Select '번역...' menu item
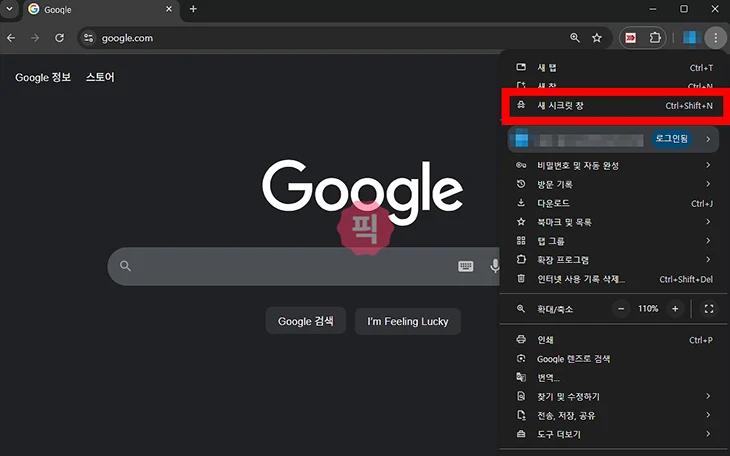This screenshot has height=456, width=730. tap(614, 378)
